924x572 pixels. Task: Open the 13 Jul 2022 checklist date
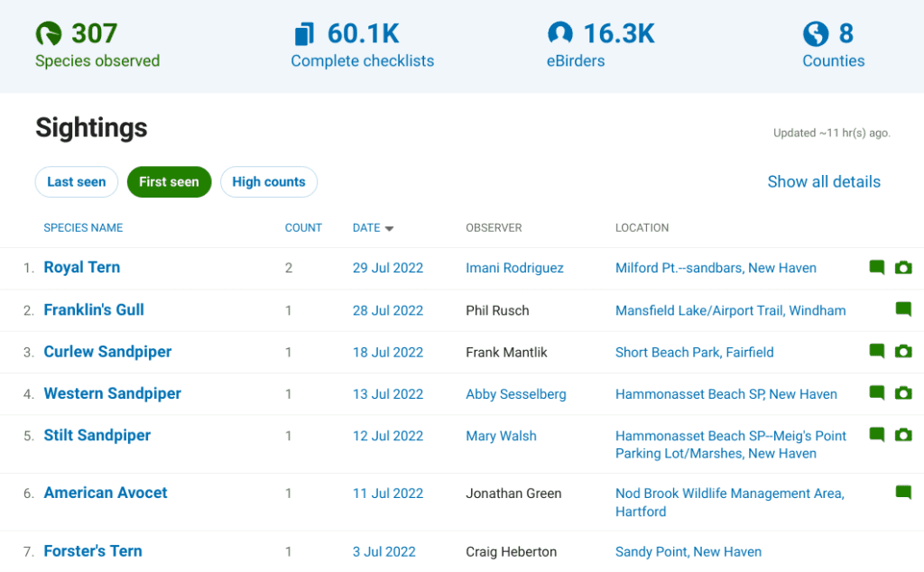[x=388, y=394]
